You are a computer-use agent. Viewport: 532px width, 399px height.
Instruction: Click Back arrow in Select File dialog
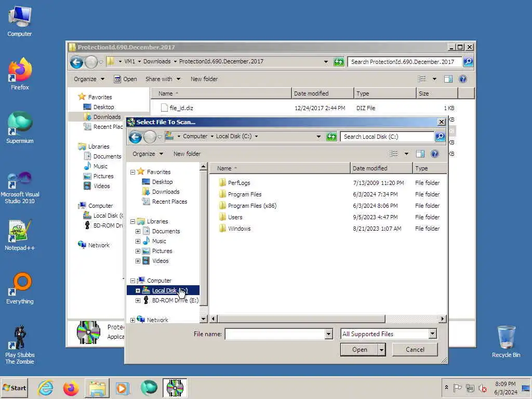(136, 137)
